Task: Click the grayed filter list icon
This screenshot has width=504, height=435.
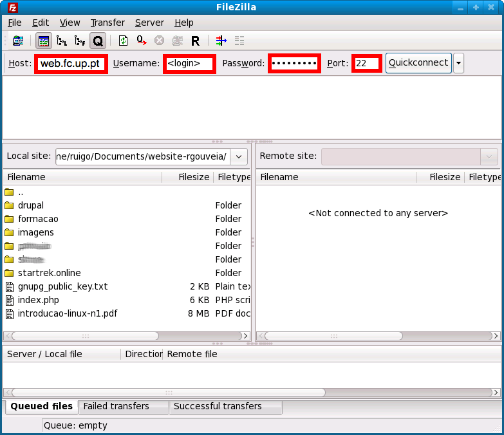Action: [x=239, y=41]
